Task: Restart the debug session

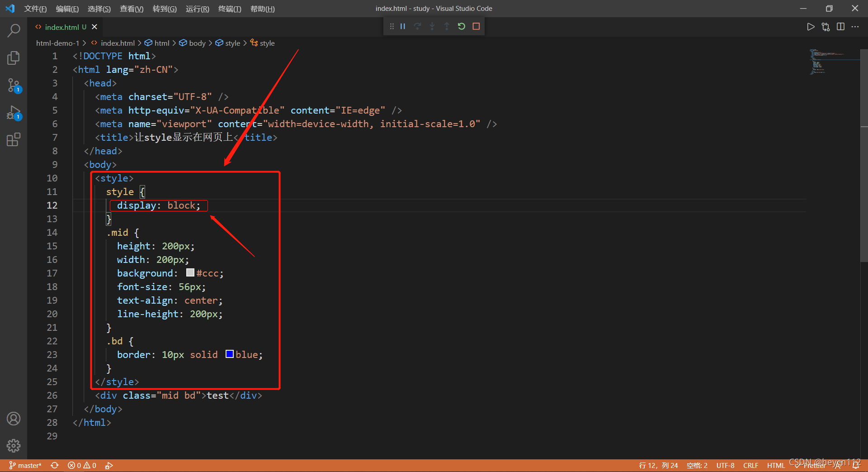Action: click(x=462, y=26)
